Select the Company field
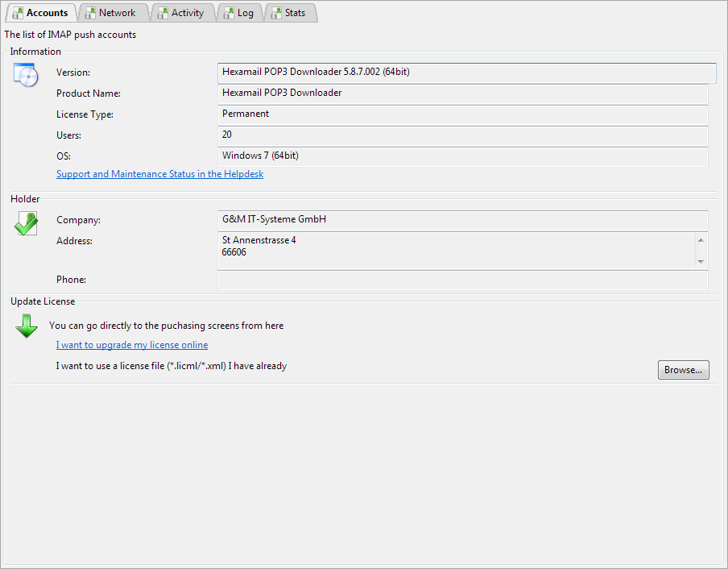The image size is (728, 569). coord(462,220)
